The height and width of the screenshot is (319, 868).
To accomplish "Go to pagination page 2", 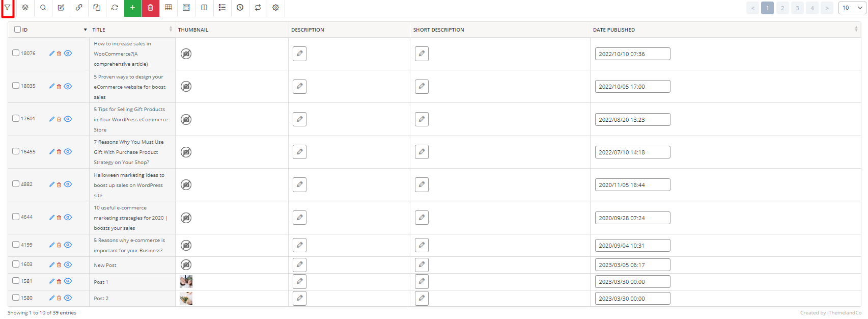I will (782, 8).
